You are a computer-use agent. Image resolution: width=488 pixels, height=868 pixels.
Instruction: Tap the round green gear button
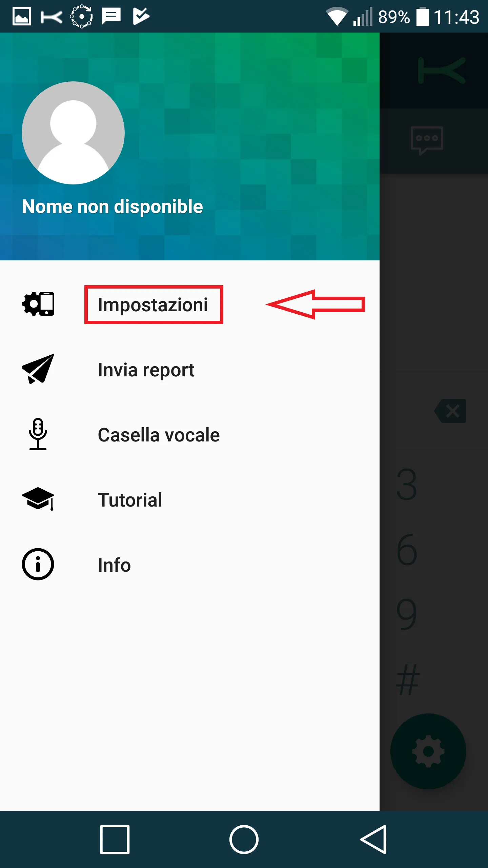click(428, 751)
